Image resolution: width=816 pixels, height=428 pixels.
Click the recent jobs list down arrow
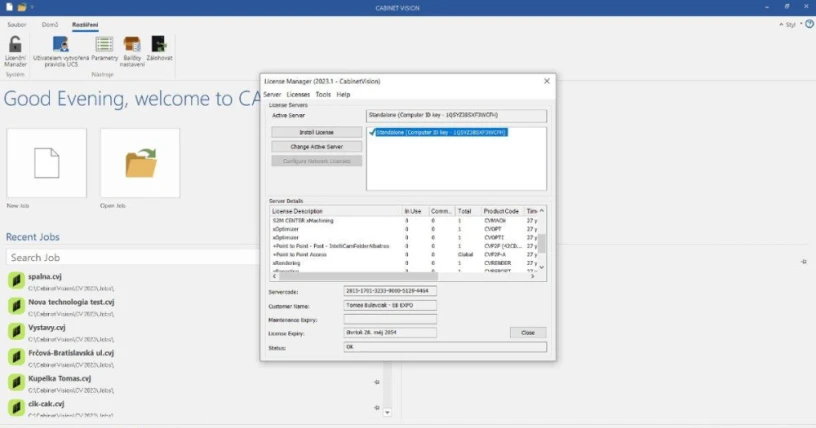click(x=387, y=412)
